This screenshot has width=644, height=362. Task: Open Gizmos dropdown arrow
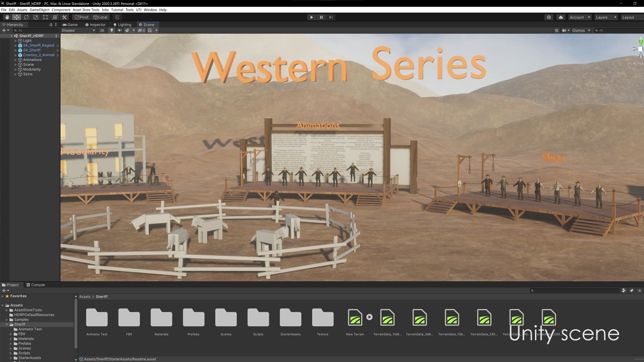(x=589, y=30)
